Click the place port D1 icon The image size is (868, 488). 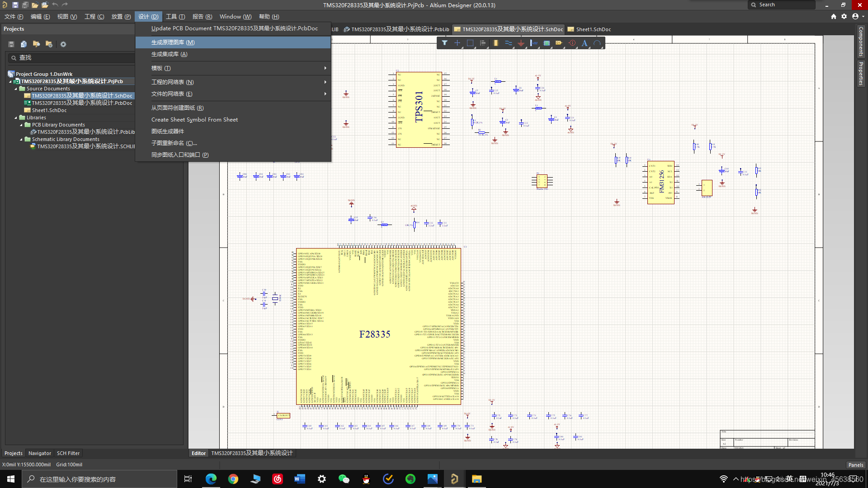[559, 43]
